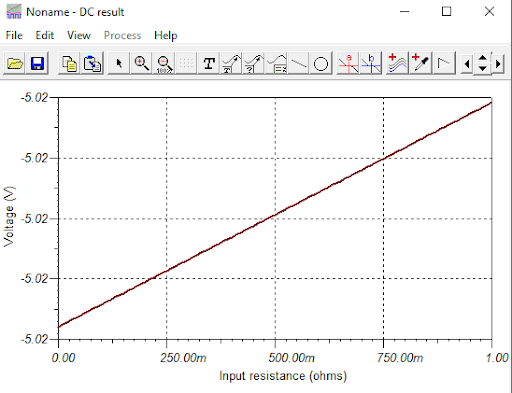The height and width of the screenshot is (393, 512).
Task: Click the add with eyedropper icon
Action: pyautogui.click(x=420, y=63)
